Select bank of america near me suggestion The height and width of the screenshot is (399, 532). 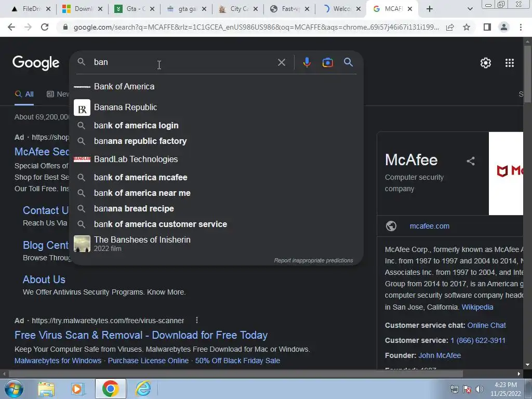click(216, 193)
